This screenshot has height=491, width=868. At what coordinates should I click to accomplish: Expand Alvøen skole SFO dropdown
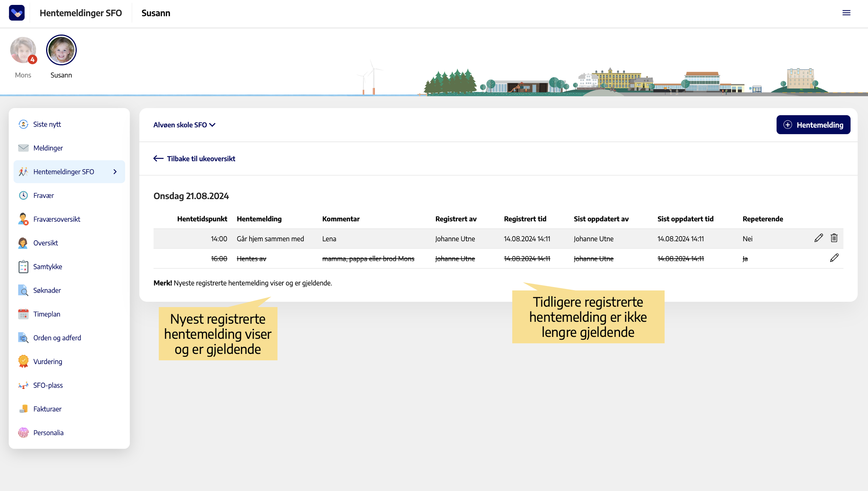184,125
